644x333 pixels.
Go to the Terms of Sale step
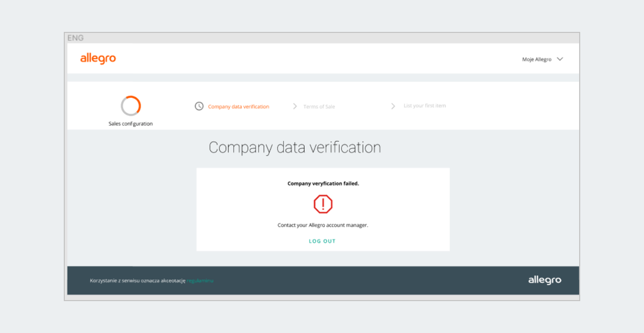(x=319, y=106)
